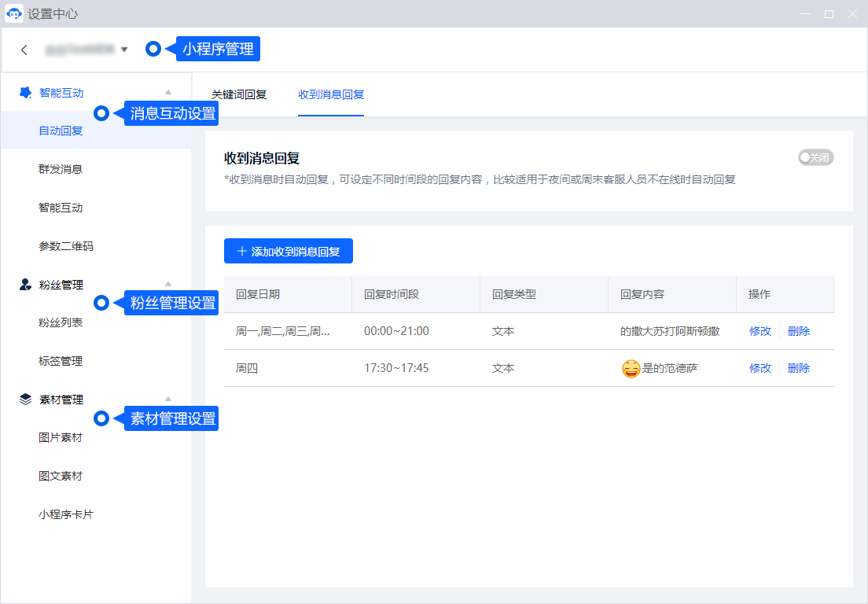Screen dimensions: 868x604
Task: Click the 粉丝管理 person icon
Action: (x=25, y=285)
